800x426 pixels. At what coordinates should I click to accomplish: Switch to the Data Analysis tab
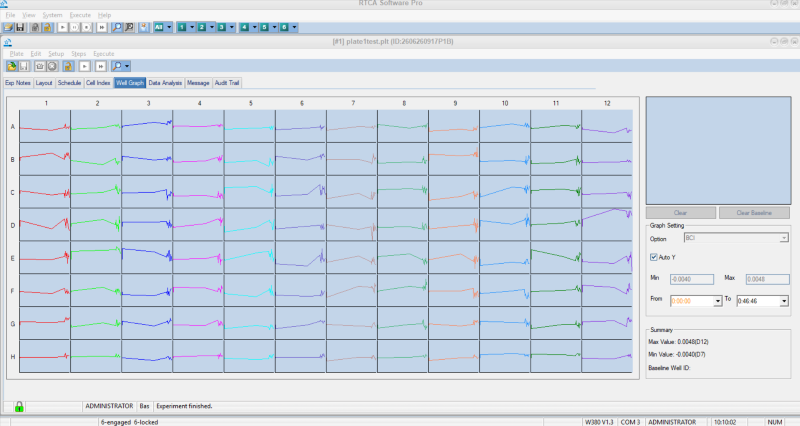(165, 83)
